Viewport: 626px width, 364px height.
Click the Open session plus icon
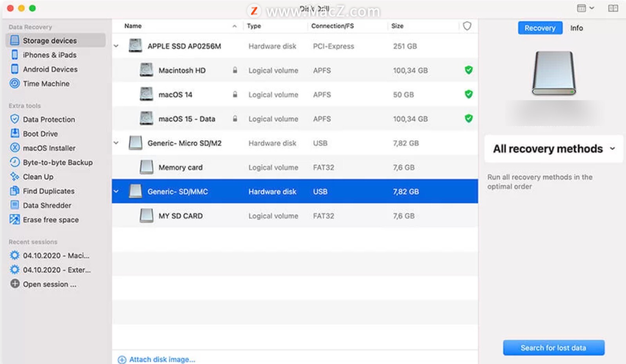pyautogui.click(x=15, y=284)
